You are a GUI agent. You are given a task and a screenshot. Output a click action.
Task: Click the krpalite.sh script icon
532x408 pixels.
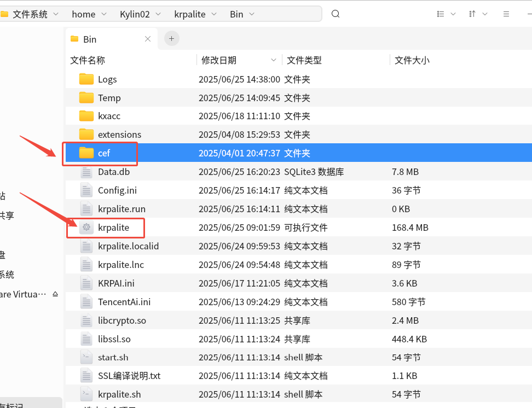tap(86, 394)
